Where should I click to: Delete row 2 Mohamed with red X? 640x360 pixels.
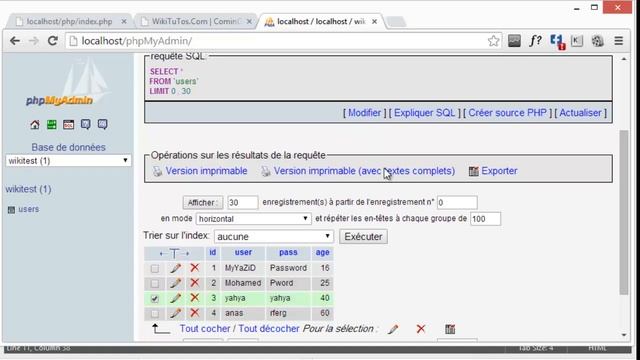[195, 283]
